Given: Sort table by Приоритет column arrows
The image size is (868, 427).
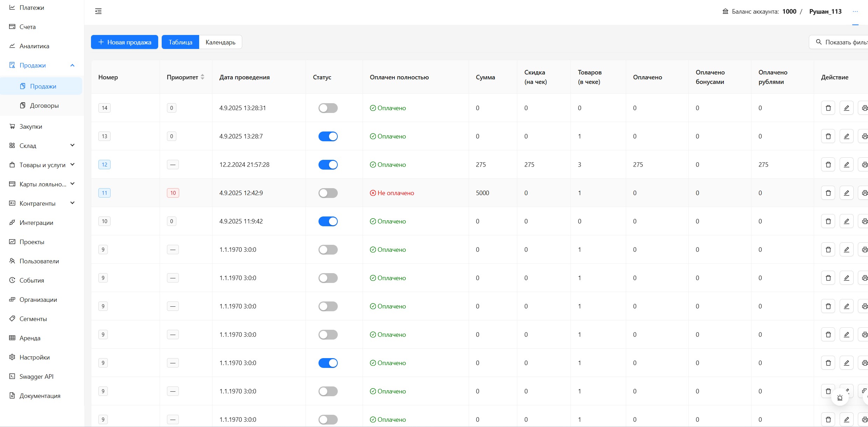Looking at the screenshot, I should point(202,77).
